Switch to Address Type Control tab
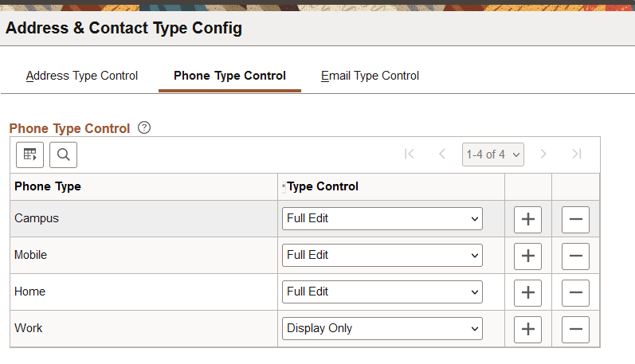 (82, 76)
